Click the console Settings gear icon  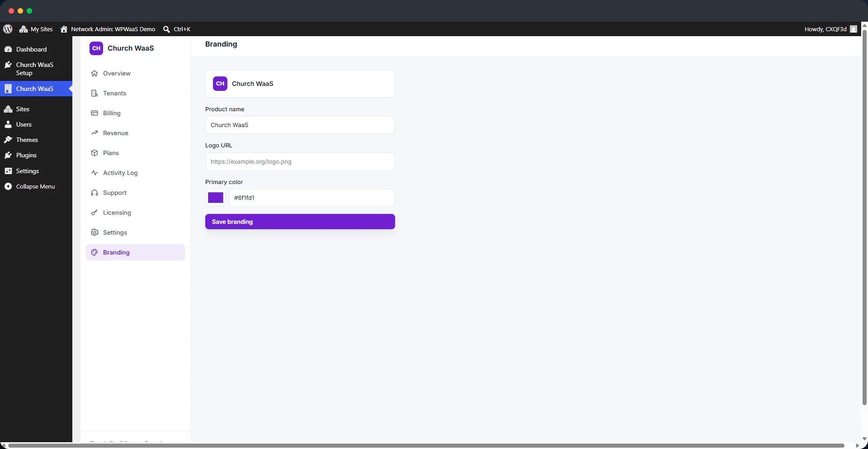(94, 232)
